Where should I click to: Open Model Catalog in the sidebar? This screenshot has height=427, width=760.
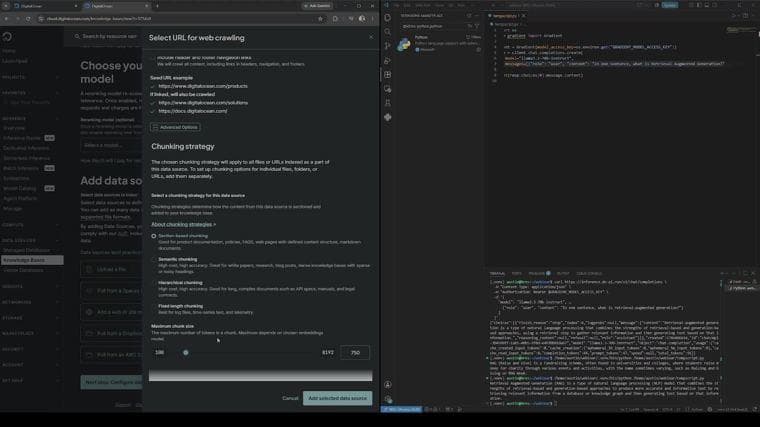pyautogui.click(x=20, y=188)
